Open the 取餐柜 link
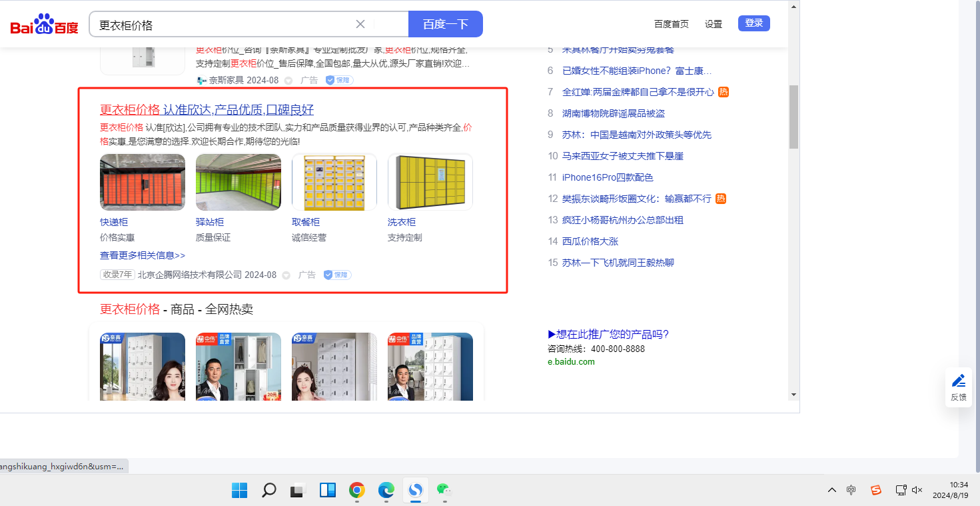The height and width of the screenshot is (506, 980). (306, 222)
